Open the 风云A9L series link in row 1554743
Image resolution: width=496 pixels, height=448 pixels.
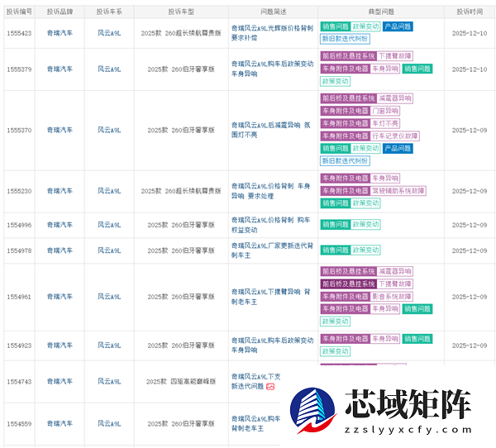(109, 381)
